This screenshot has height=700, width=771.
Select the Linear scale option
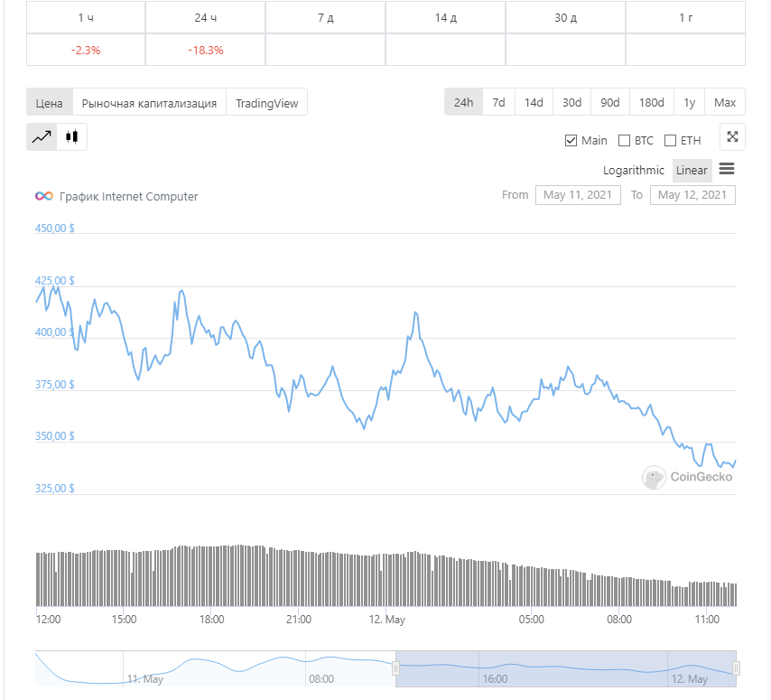tap(692, 170)
